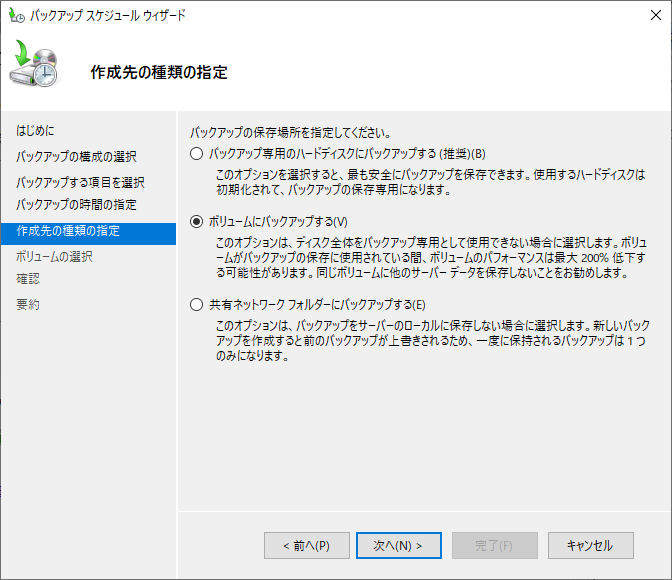672x580 pixels.
Task: Switch to the バックアップの時間の指定 step
Action: pyautogui.click(x=76, y=205)
